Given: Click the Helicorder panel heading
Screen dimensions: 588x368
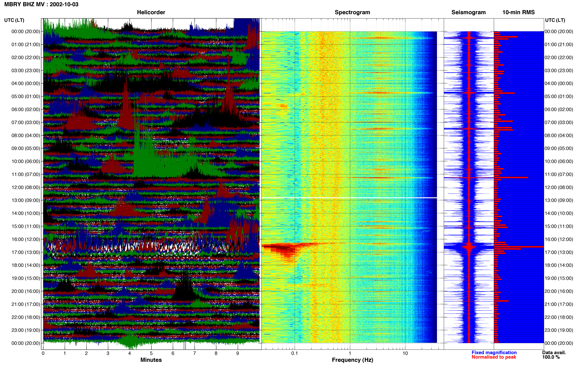Looking at the screenshot, I should (x=151, y=12).
